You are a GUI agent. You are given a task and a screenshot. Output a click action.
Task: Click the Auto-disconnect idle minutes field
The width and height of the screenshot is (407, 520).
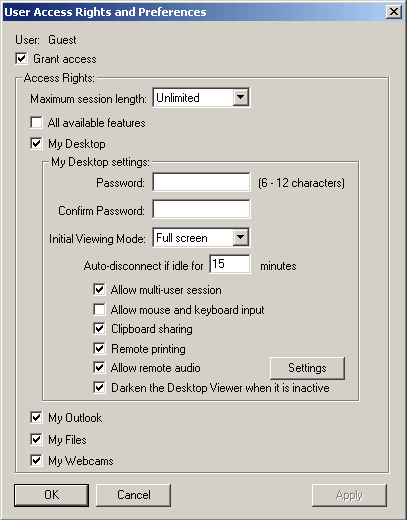click(230, 264)
